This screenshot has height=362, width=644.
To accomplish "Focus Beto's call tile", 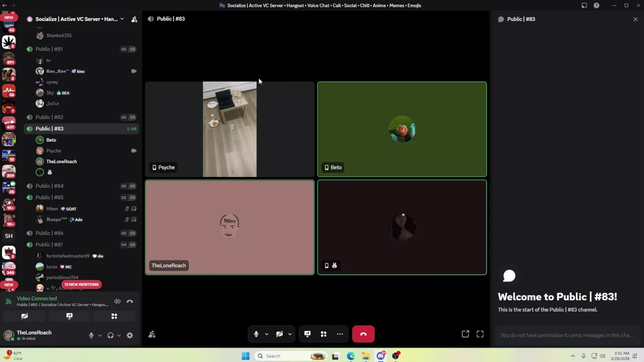I will coord(402,129).
